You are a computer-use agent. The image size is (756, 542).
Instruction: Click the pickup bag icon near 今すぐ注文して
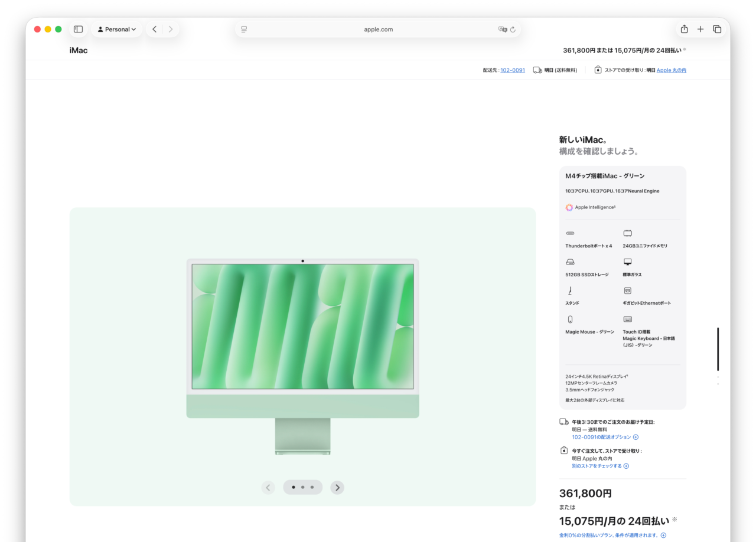pos(564,450)
